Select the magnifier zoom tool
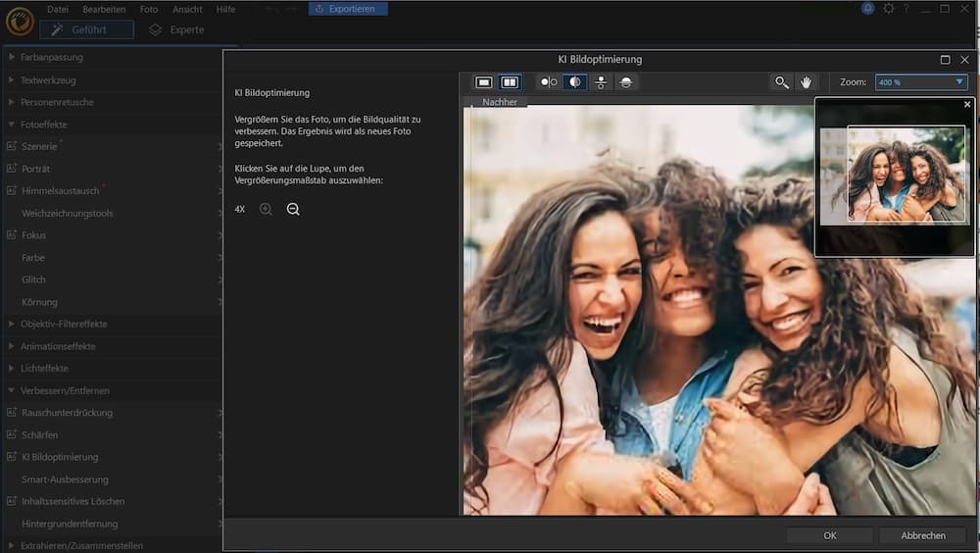The height and width of the screenshot is (553, 980). tap(781, 82)
